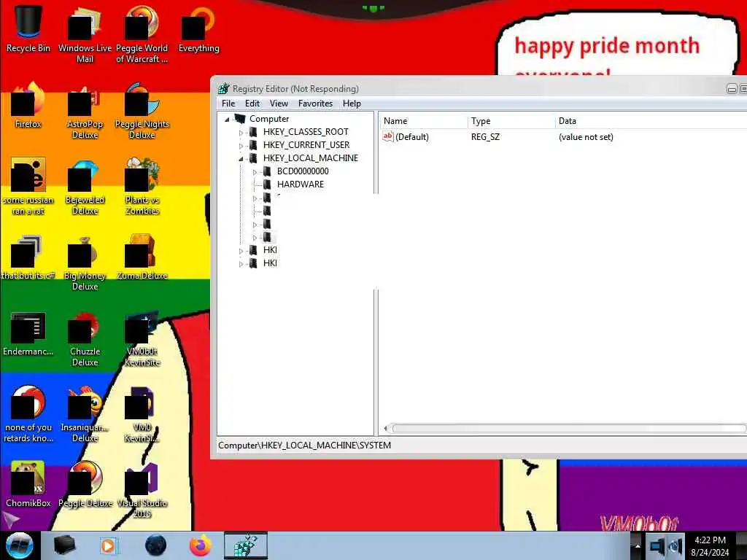Image resolution: width=747 pixels, height=560 pixels.
Task: Select the Peggle Deluxe desktop icon
Action: coord(85,484)
